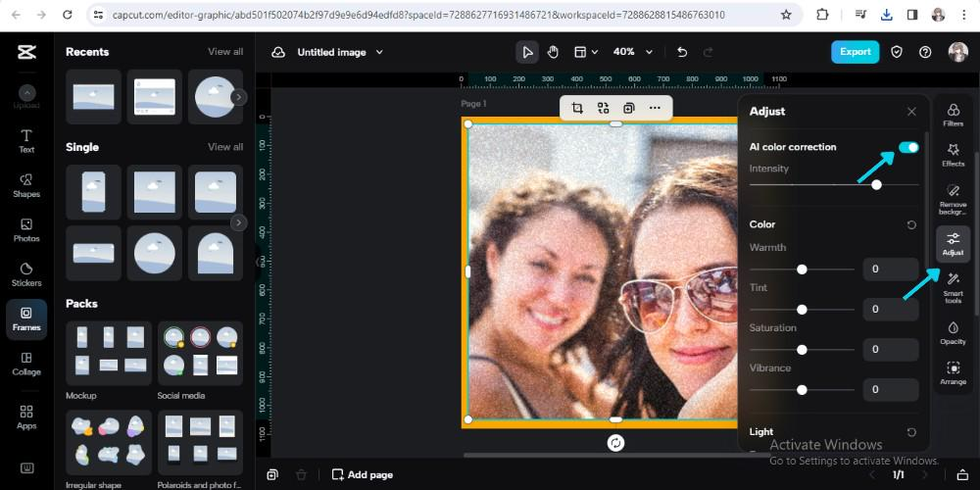Select the pointer selection tool

527,52
